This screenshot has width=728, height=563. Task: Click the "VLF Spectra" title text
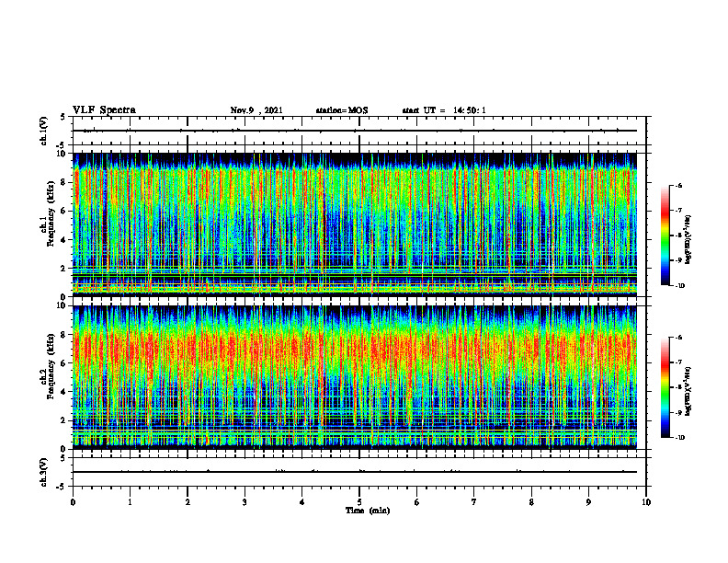(104, 110)
